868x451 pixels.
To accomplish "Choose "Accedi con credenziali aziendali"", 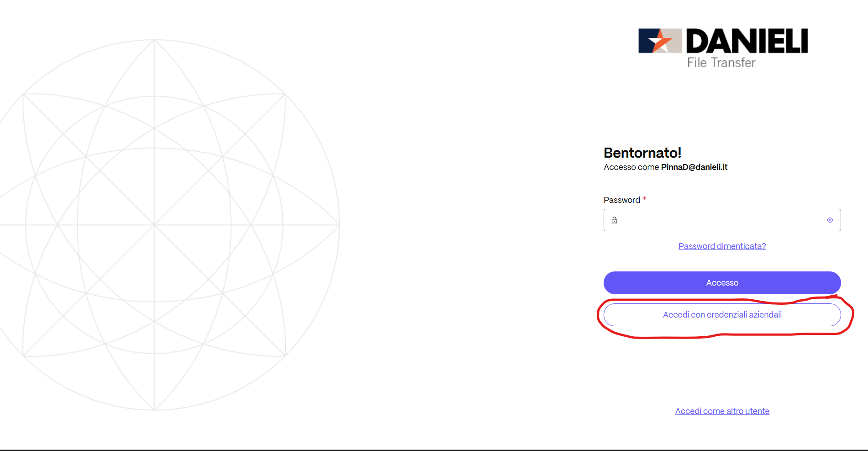I will coord(722,315).
